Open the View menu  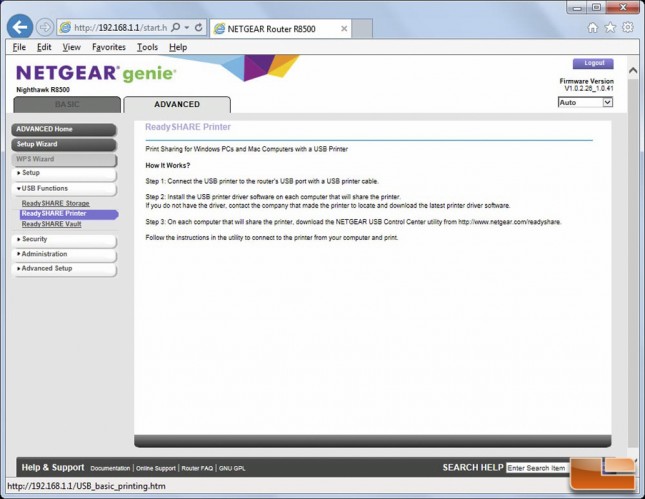click(71, 47)
